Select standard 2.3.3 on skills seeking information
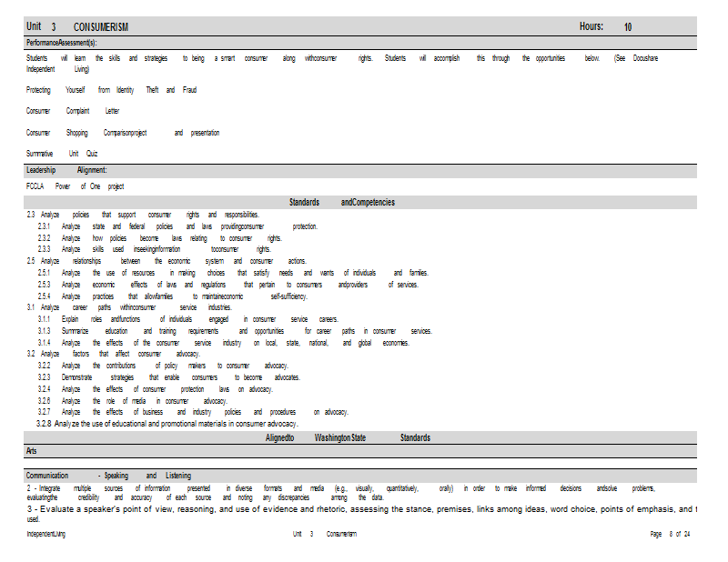 (155, 250)
